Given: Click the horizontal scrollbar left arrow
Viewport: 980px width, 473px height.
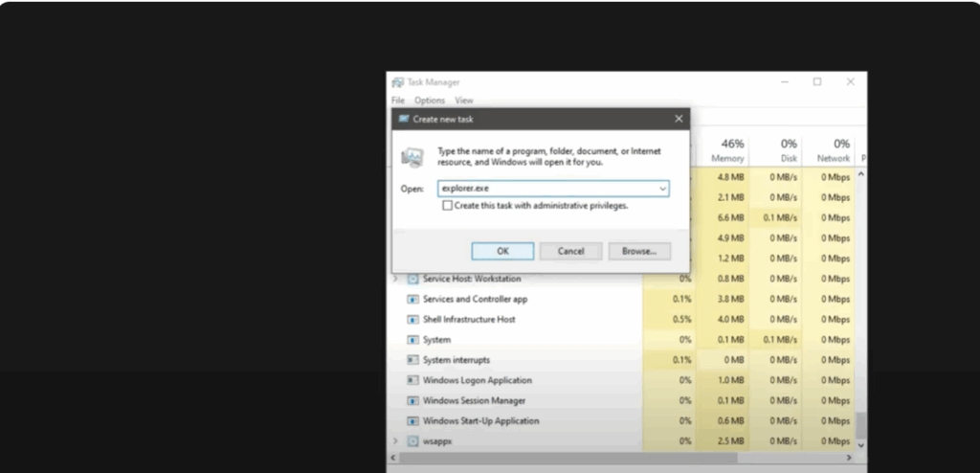Looking at the screenshot, I should (393, 458).
